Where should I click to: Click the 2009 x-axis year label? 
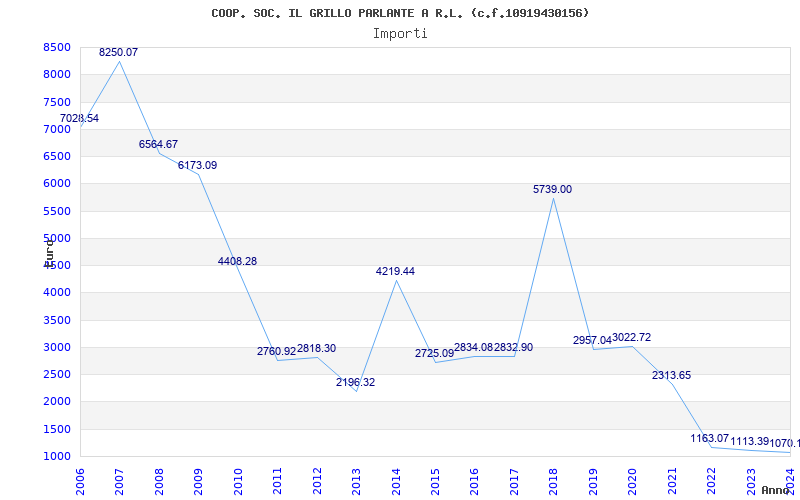pos(198,482)
